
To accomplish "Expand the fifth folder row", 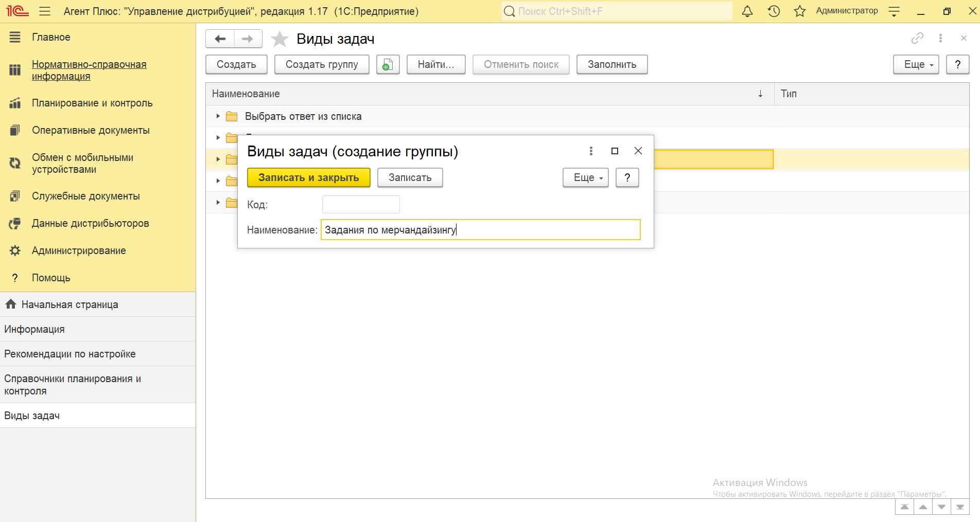I will 218,203.
